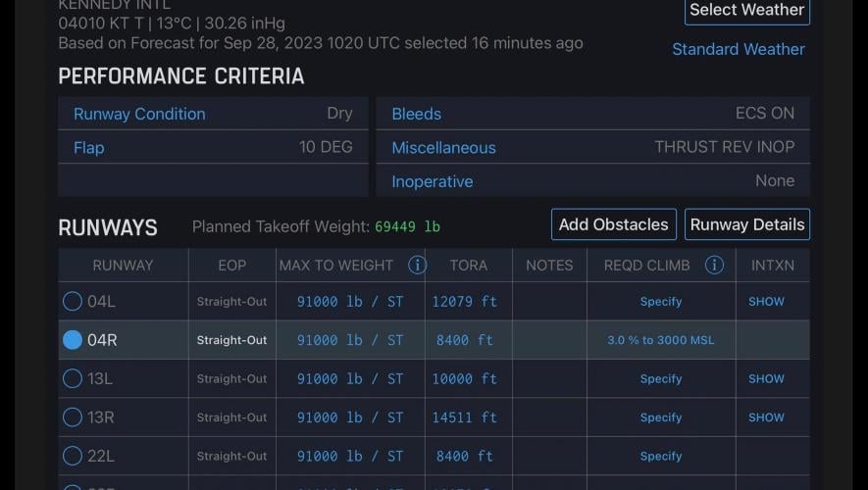Open the Miscellaneous THRUST REV INOP row
This screenshot has width=868, height=490.
[592, 148]
